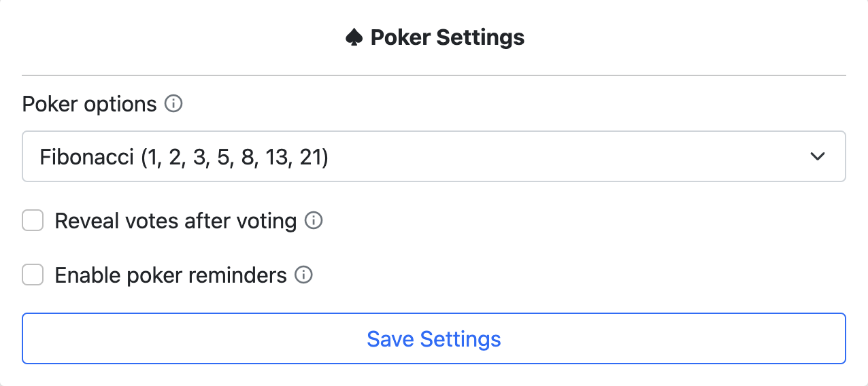The image size is (868, 386).
Task: Tick the Enable poker reminders checkbox
Action: [33, 275]
